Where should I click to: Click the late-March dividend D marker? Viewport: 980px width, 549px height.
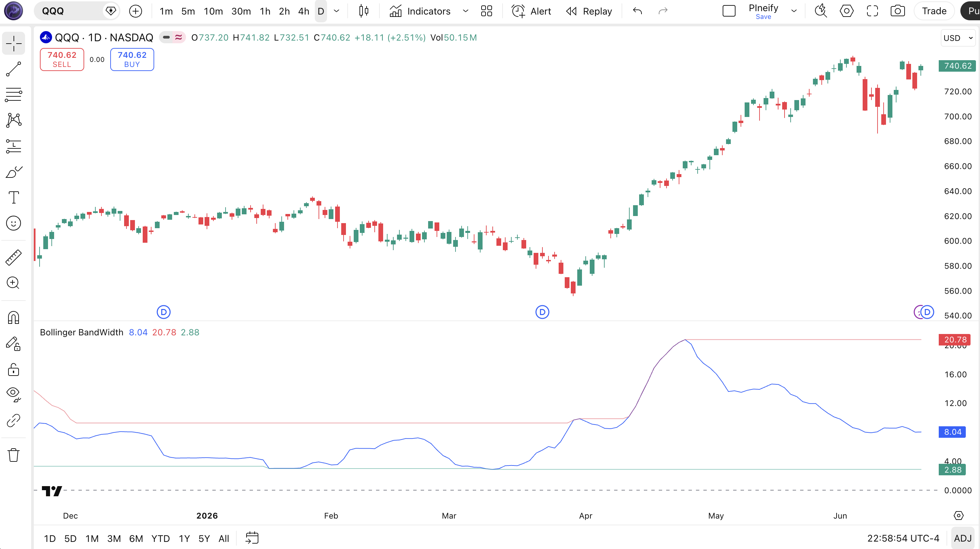click(x=542, y=312)
